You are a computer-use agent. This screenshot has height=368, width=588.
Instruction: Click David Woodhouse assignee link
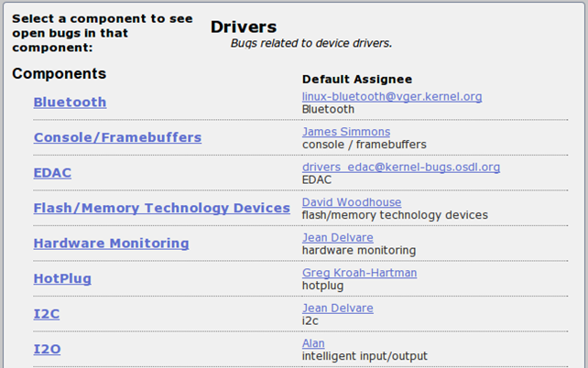(x=352, y=202)
